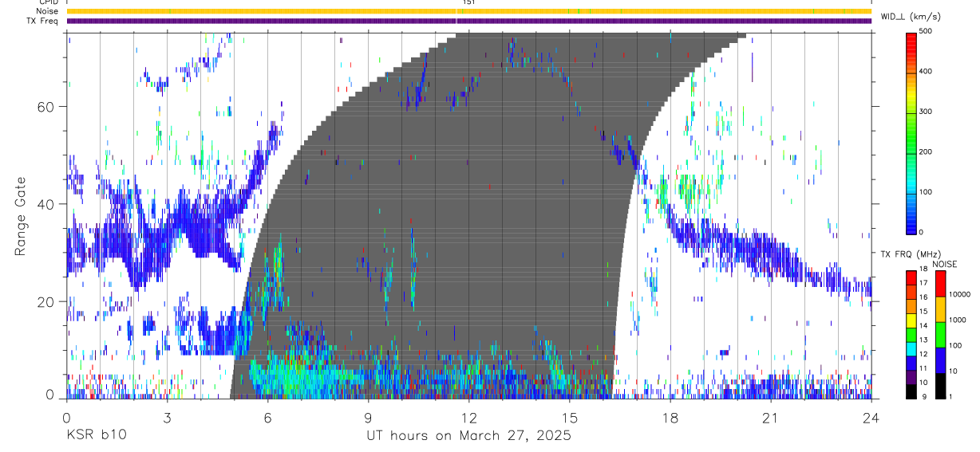Click the 1000 label on NOISE legend

[x=959, y=320]
